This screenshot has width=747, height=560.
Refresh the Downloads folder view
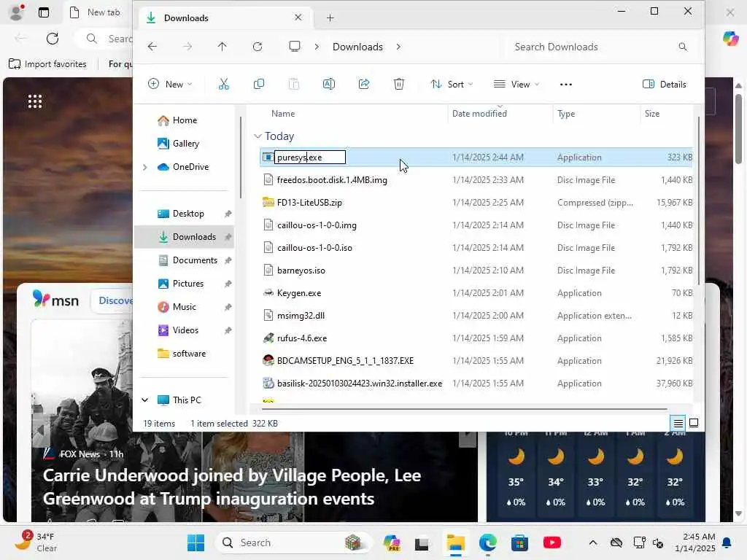(258, 47)
